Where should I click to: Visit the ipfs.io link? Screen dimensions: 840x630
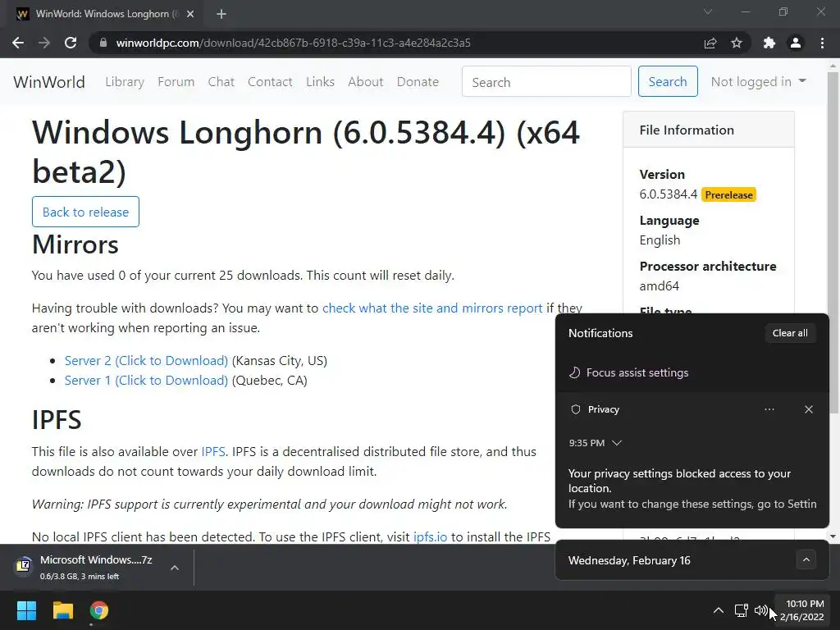tap(430, 536)
